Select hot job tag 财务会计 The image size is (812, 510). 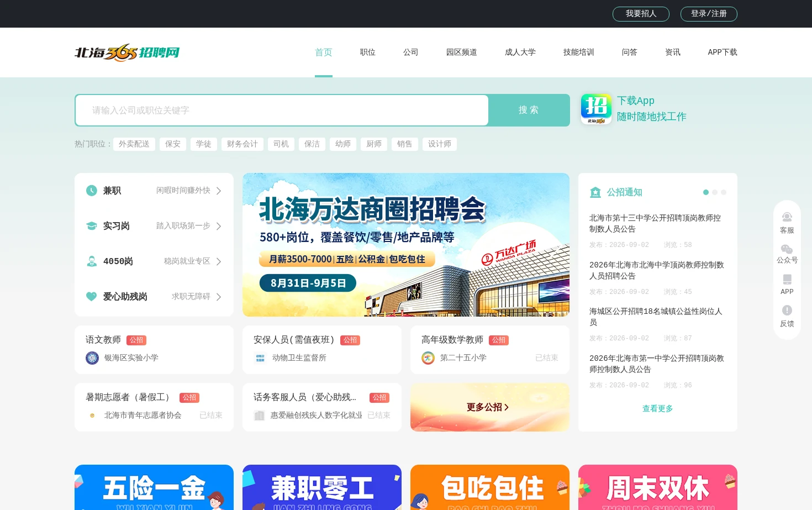point(242,144)
